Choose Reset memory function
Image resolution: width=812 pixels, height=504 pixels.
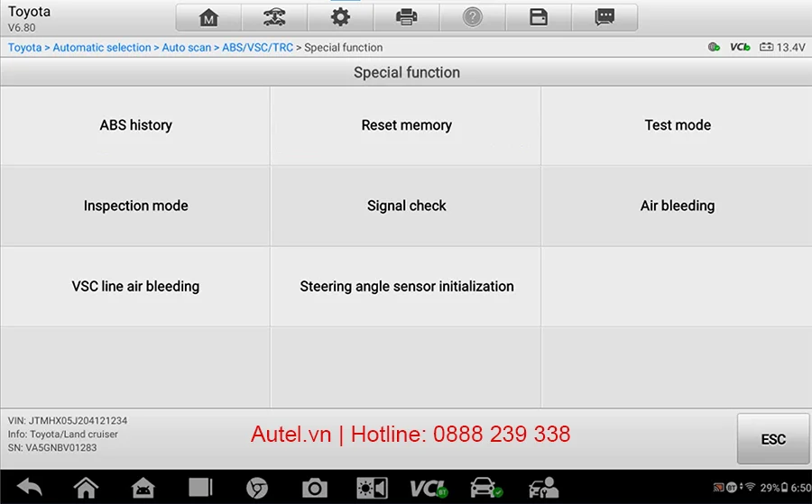407,125
